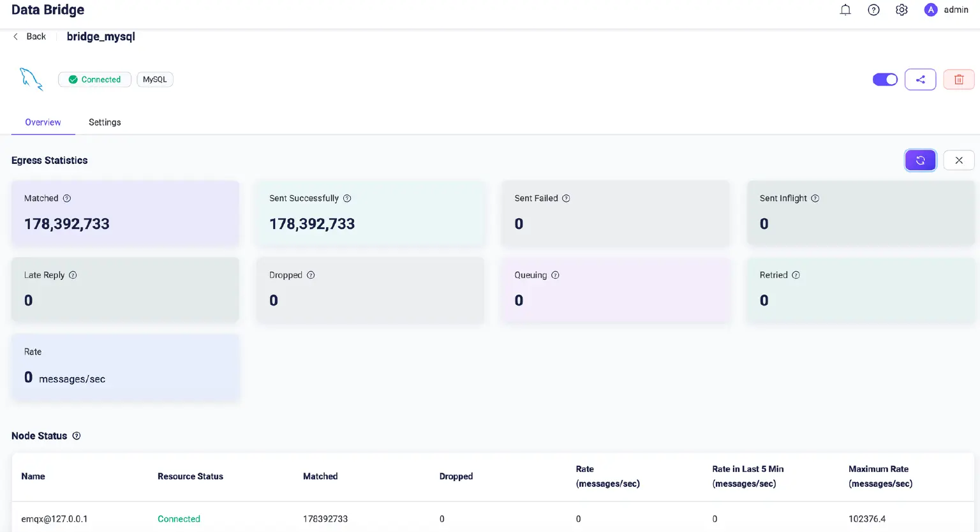Open the tooltip beside Matched
This screenshot has height=532, width=980.
pos(67,198)
